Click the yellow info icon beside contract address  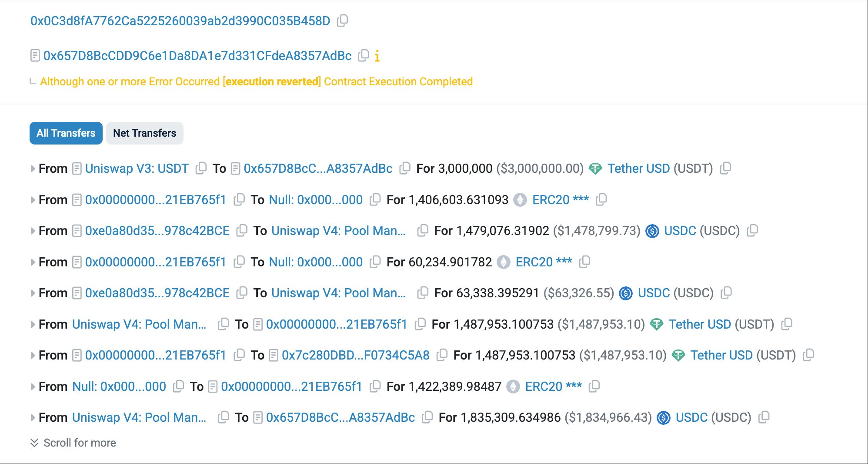[377, 56]
